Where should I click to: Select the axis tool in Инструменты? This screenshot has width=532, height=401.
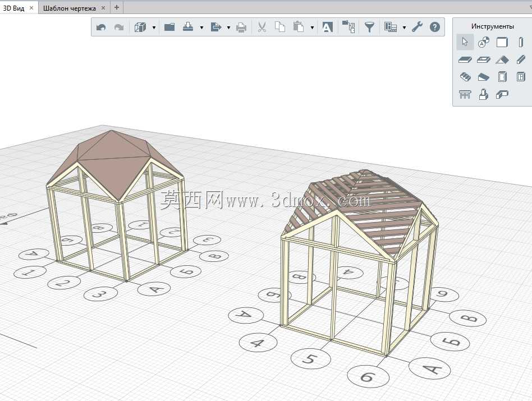pos(484,43)
